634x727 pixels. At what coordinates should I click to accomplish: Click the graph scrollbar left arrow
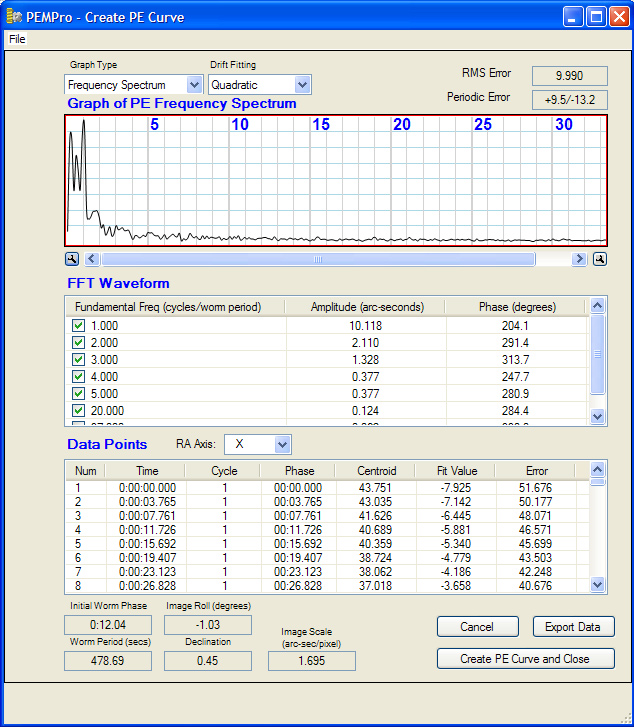pyautogui.click(x=92, y=259)
